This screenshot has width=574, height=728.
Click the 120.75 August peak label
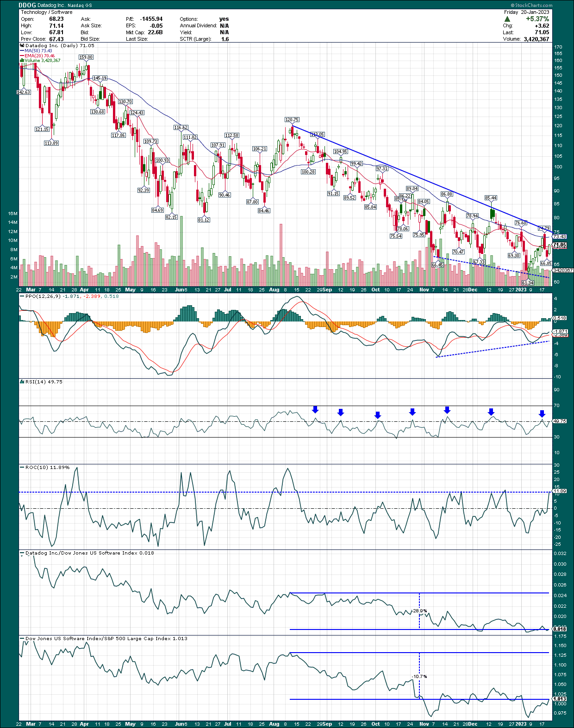tap(292, 120)
